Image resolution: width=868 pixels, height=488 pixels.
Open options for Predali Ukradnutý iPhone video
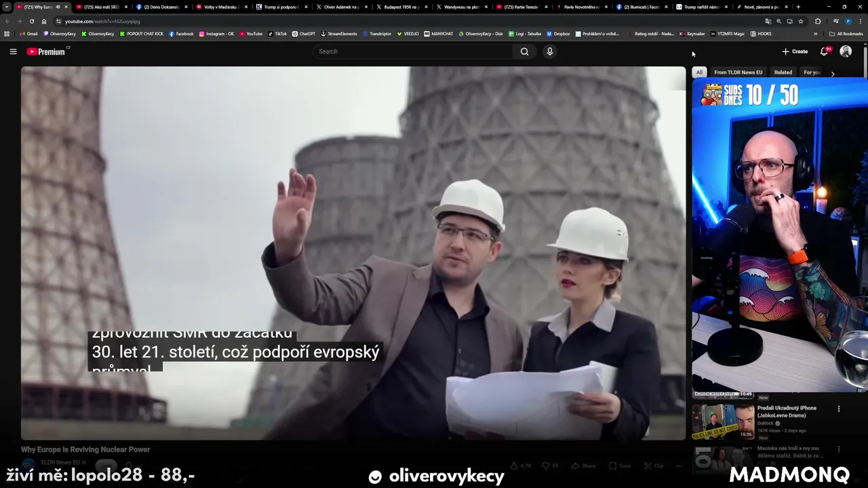click(839, 409)
